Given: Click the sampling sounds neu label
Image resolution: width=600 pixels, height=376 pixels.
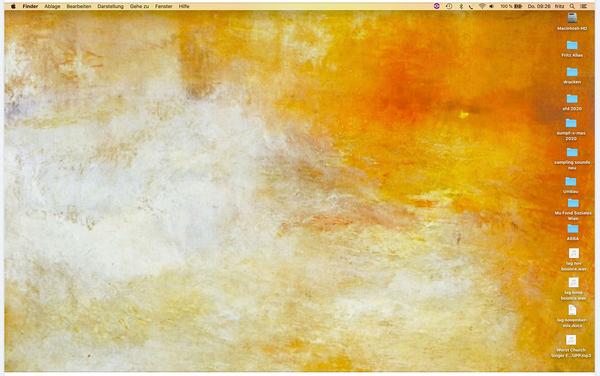Looking at the screenshot, I should 572,165.
